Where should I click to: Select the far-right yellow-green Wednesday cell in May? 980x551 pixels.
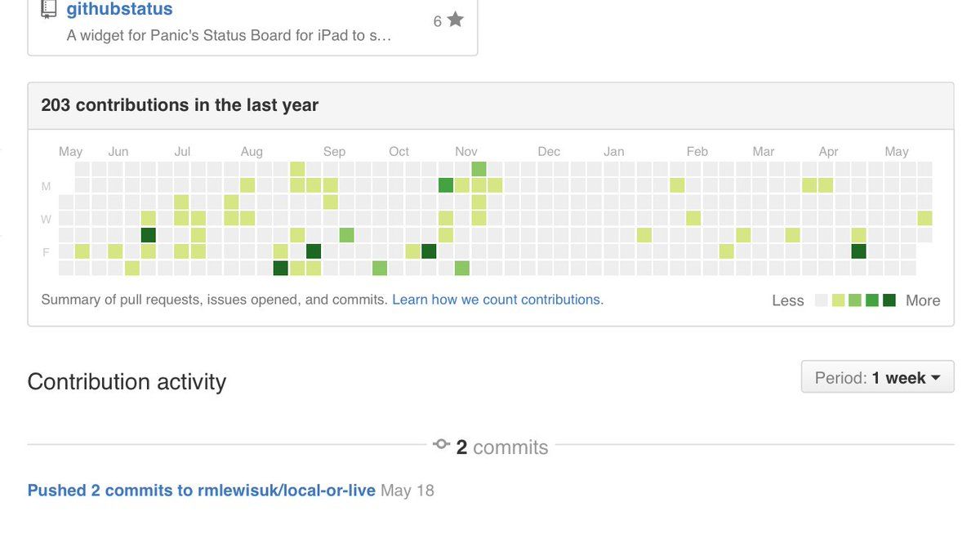click(924, 218)
